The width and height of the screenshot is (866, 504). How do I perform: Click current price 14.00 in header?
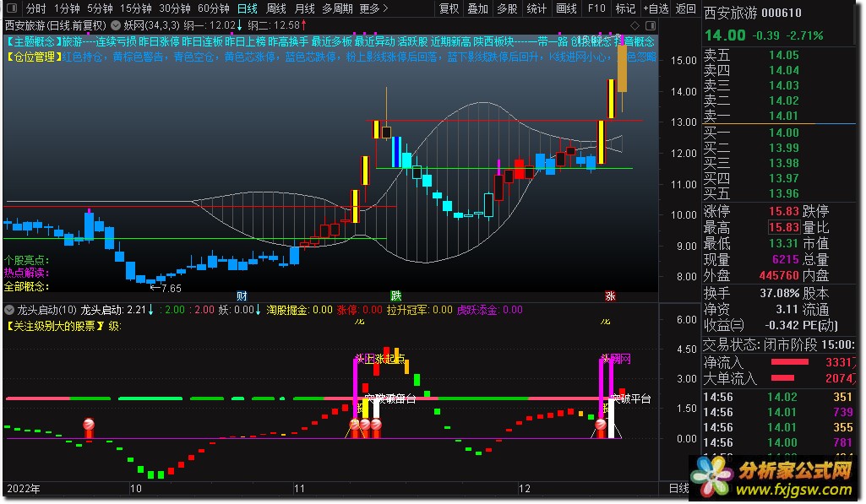pyautogui.click(x=725, y=35)
